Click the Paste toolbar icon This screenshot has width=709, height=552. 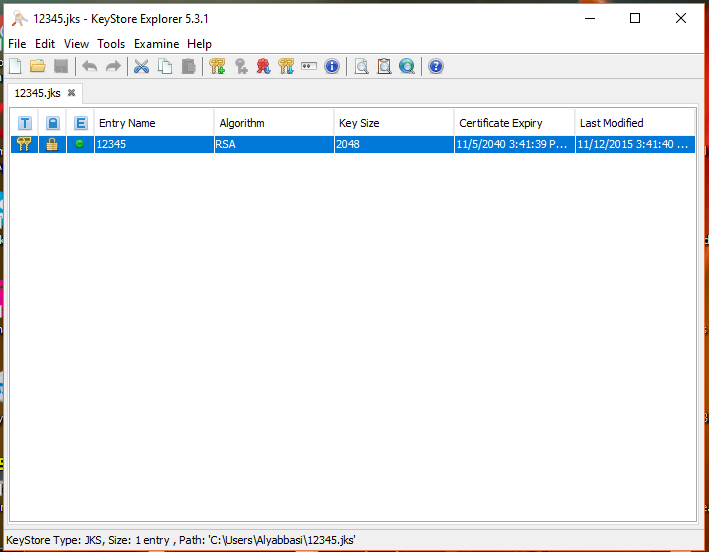tap(188, 66)
